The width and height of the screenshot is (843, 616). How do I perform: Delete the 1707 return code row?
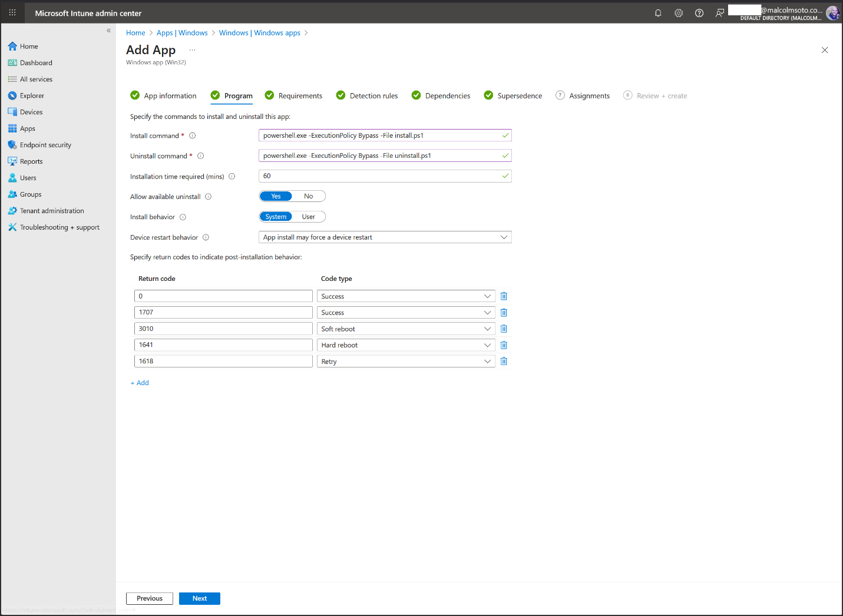[504, 313]
